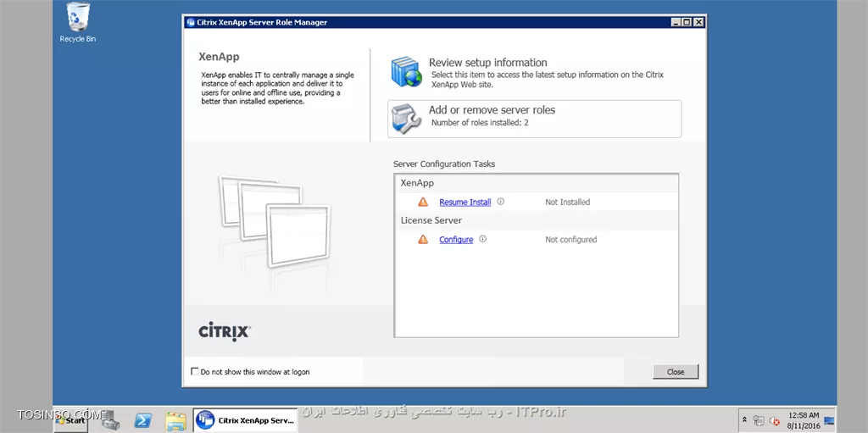
Task: Open Server Manager from the taskbar
Action: click(110, 420)
